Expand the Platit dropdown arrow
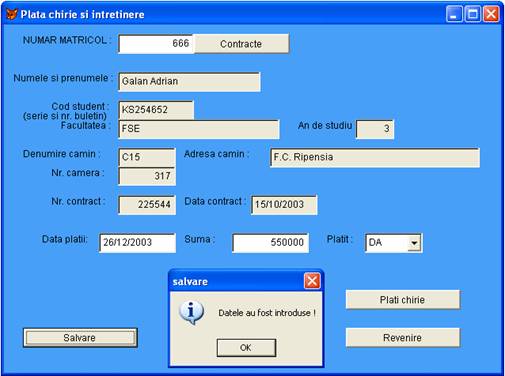This screenshot has height=376, width=505. [414, 243]
